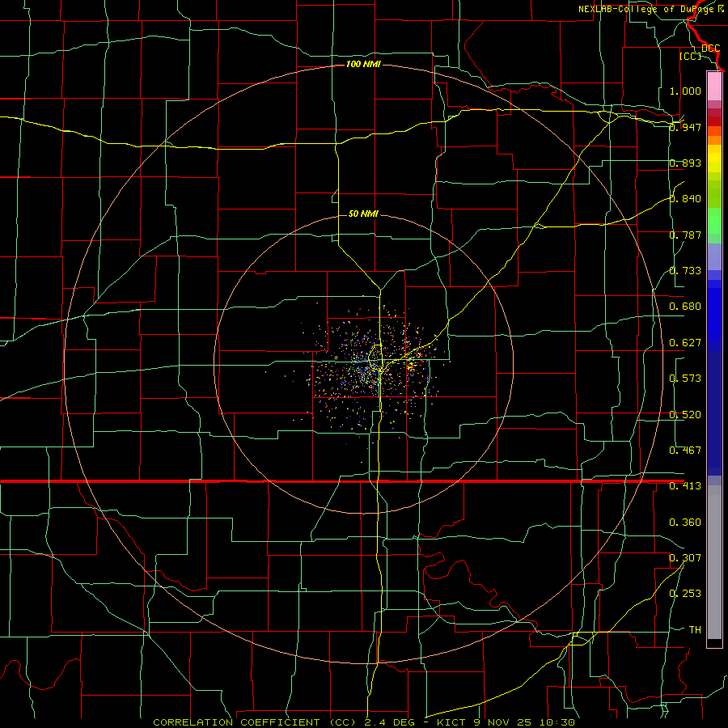The width and height of the screenshot is (728, 728).
Task: Click the NEXLAB-College of DuPage header text
Action: [x=650, y=9]
